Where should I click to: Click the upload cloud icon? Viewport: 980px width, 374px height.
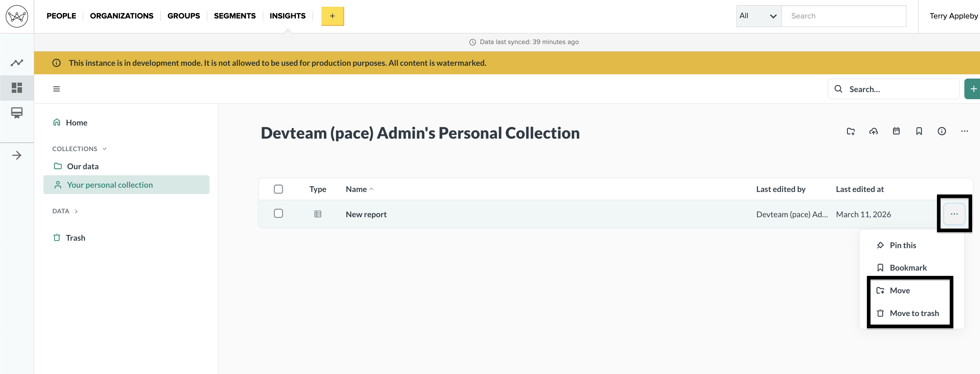[873, 131]
